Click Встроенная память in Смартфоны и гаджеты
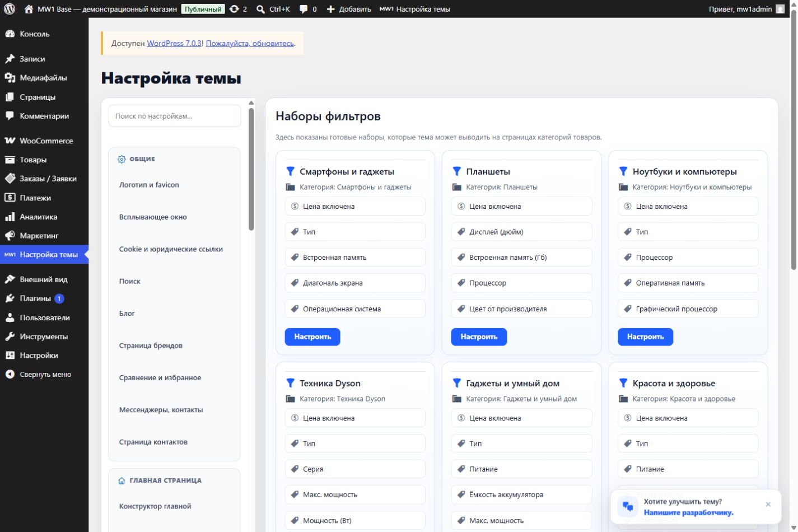This screenshot has width=798, height=532. coord(355,258)
